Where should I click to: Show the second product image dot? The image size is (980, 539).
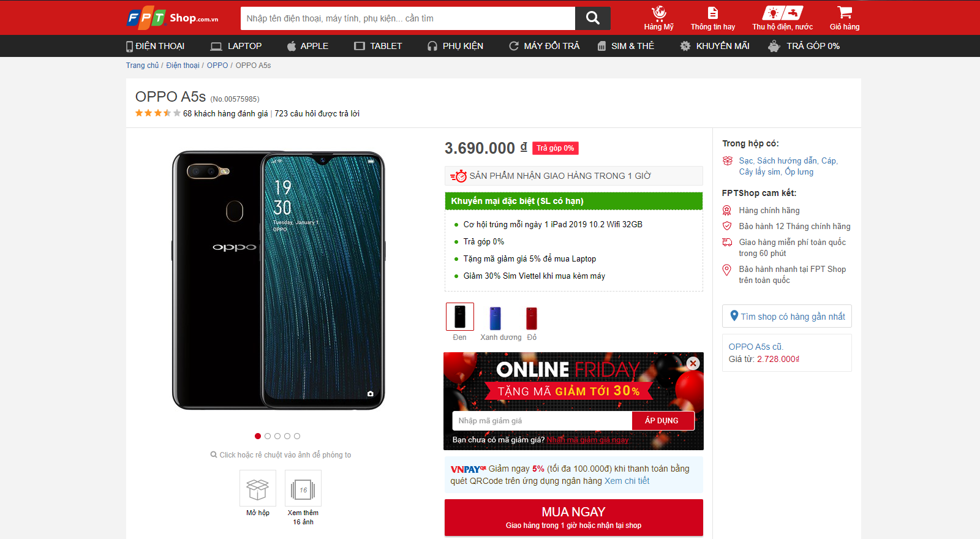click(268, 436)
